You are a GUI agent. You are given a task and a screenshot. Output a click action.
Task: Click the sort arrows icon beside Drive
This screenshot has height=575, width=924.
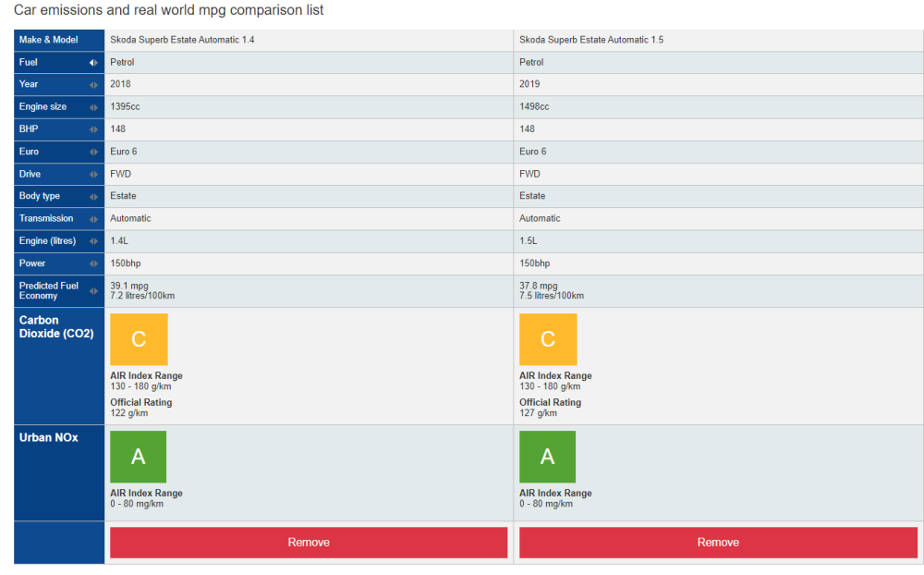[93, 175]
